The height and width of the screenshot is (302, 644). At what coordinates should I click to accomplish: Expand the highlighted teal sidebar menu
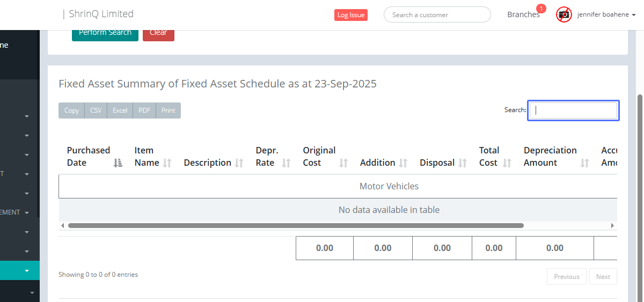click(27, 271)
